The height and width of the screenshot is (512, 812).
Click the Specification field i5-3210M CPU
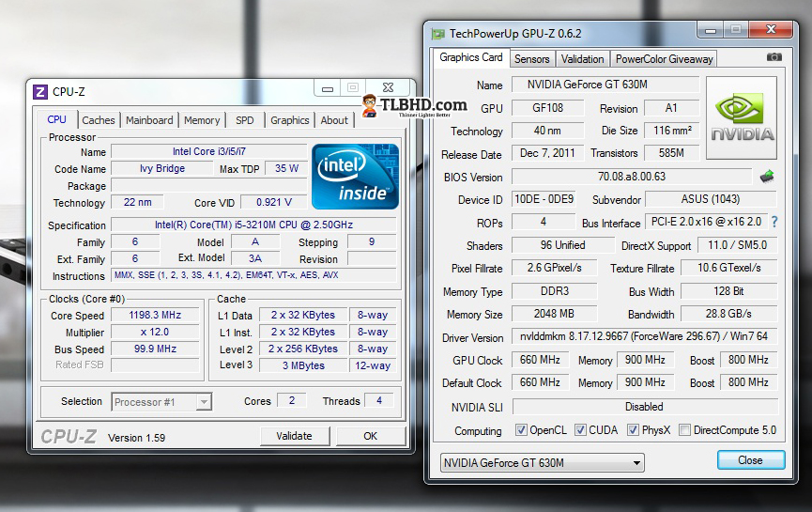point(253,225)
